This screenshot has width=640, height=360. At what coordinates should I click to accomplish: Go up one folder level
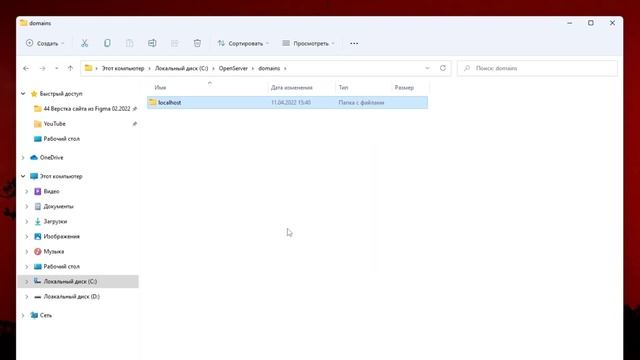pos(70,68)
